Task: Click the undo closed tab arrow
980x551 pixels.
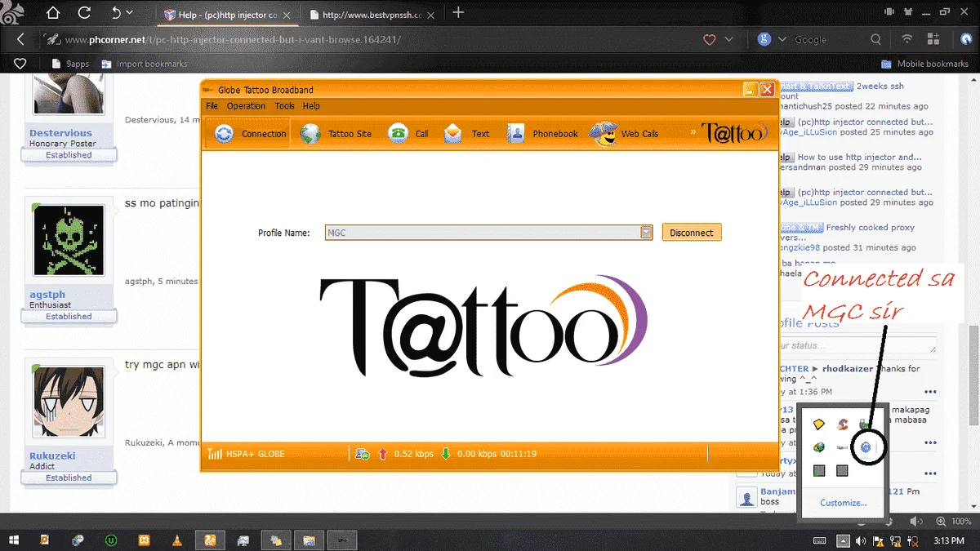Action: coord(117,13)
